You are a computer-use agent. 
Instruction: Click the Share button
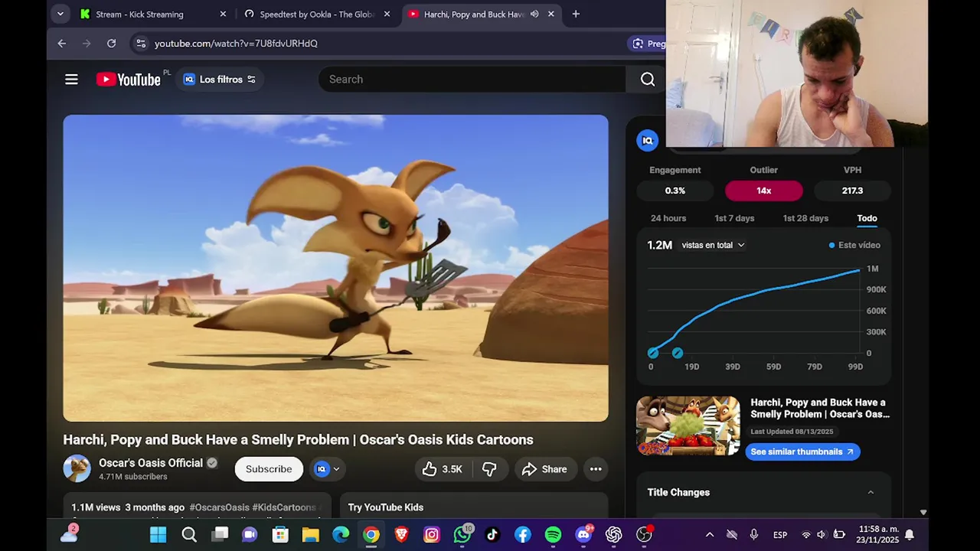(x=544, y=469)
